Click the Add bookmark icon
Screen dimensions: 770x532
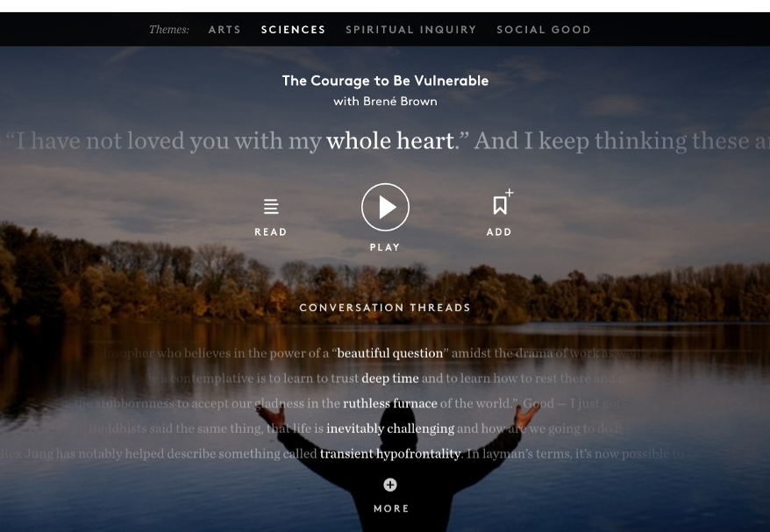pyautogui.click(x=503, y=202)
